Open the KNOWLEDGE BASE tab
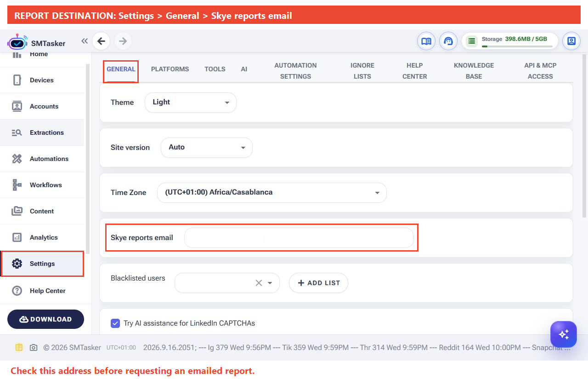The image size is (588, 379). pos(474,71)
